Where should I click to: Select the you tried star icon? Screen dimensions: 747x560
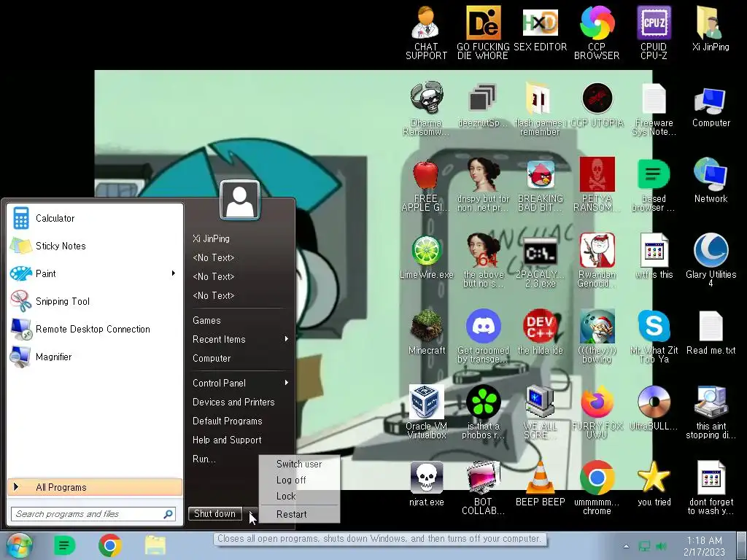coord(654,484)
